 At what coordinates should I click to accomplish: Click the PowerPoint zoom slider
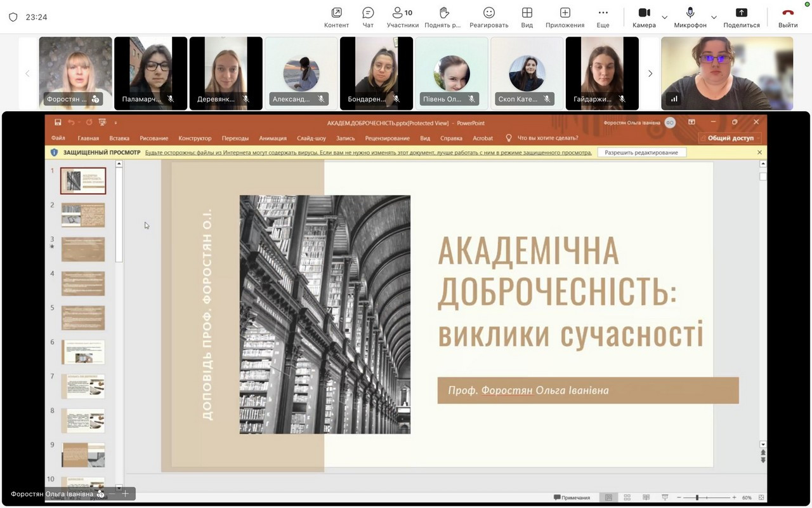[x=697, y=497]
